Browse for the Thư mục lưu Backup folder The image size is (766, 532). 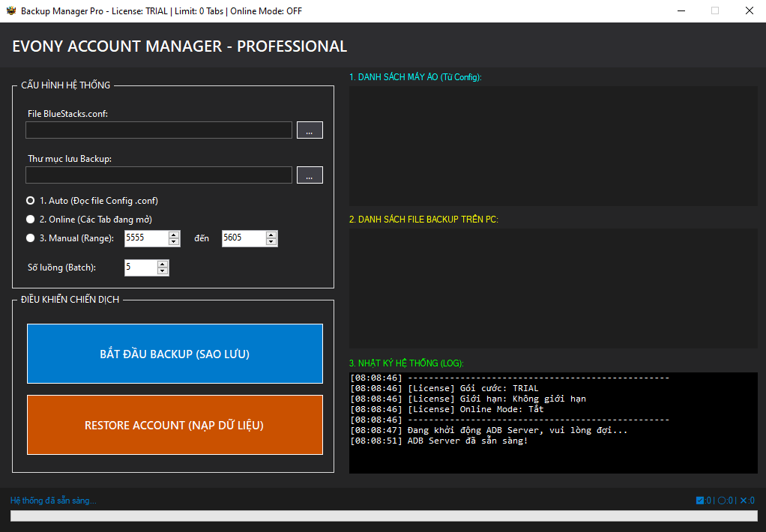pos(309,175)
